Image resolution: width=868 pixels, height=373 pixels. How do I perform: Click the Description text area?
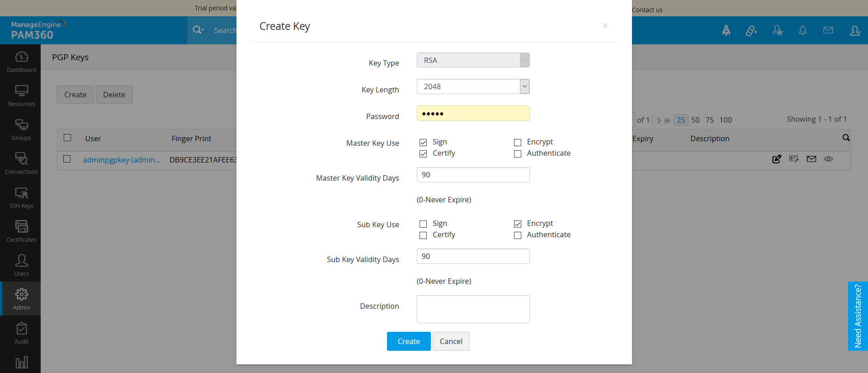click(x=473, y=309)
